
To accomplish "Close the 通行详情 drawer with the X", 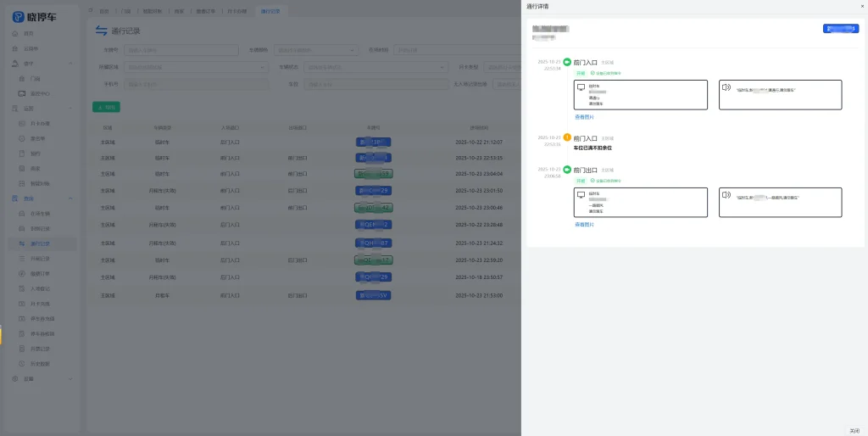I will pyautogui.click(x=862, y=6).
